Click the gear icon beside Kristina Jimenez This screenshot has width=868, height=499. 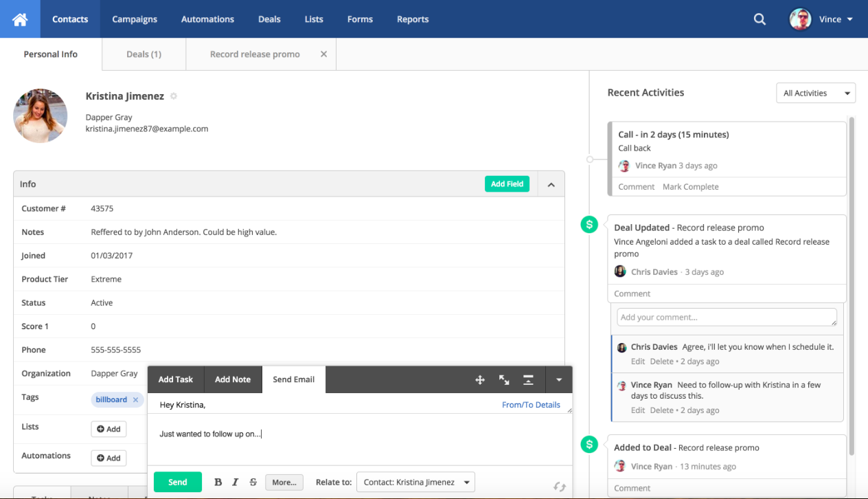click(174, 96)
